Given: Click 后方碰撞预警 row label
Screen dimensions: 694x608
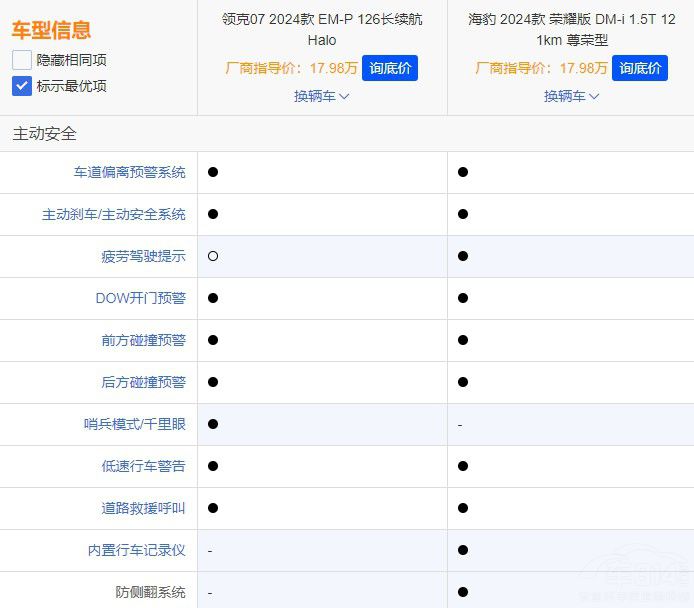Looking at the screenshot, I should [x=143, y=382].
